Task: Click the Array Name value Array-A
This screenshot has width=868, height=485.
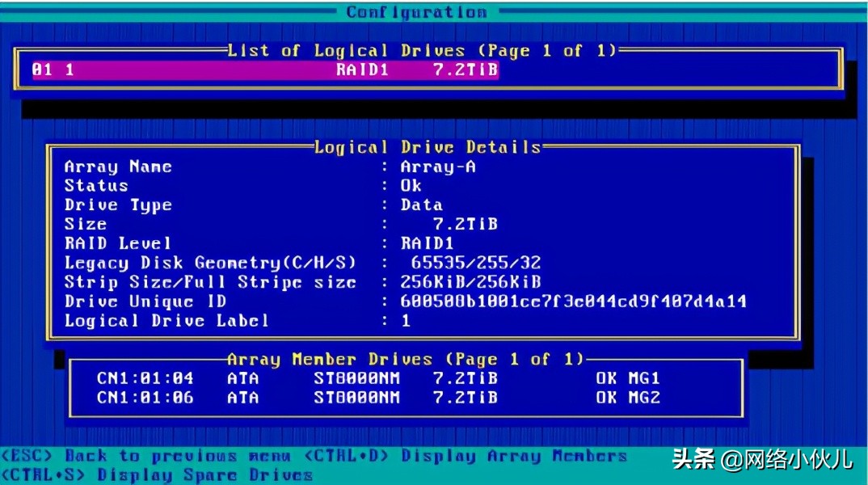Action: pos(438,167)
